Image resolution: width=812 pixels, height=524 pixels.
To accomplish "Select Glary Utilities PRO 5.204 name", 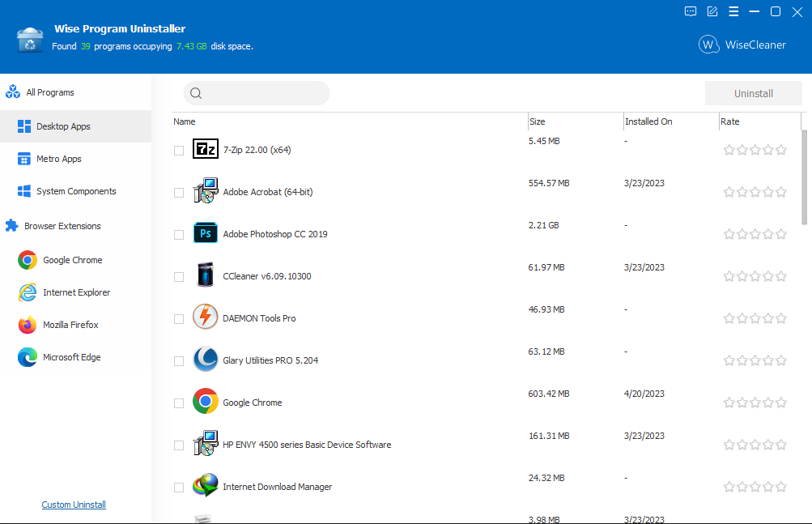I will (x=270, y=360).
